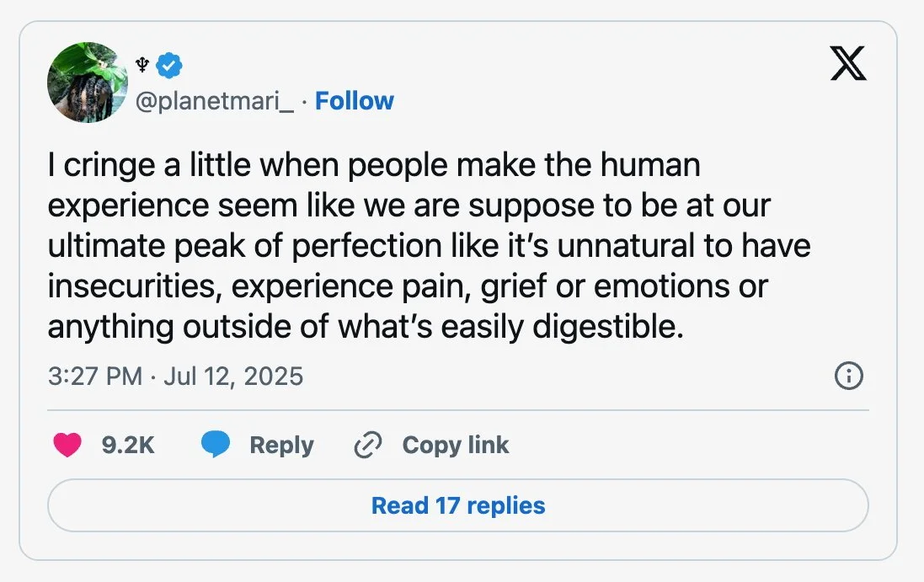Click the blue verified badge
924x582 pixels.
click(170, 64)
